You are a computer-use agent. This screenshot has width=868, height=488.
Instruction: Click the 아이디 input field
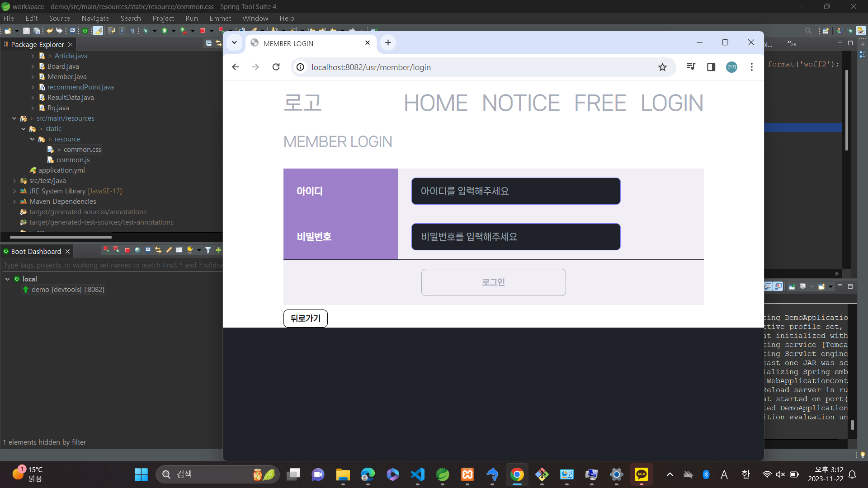[x=515, y=191]
